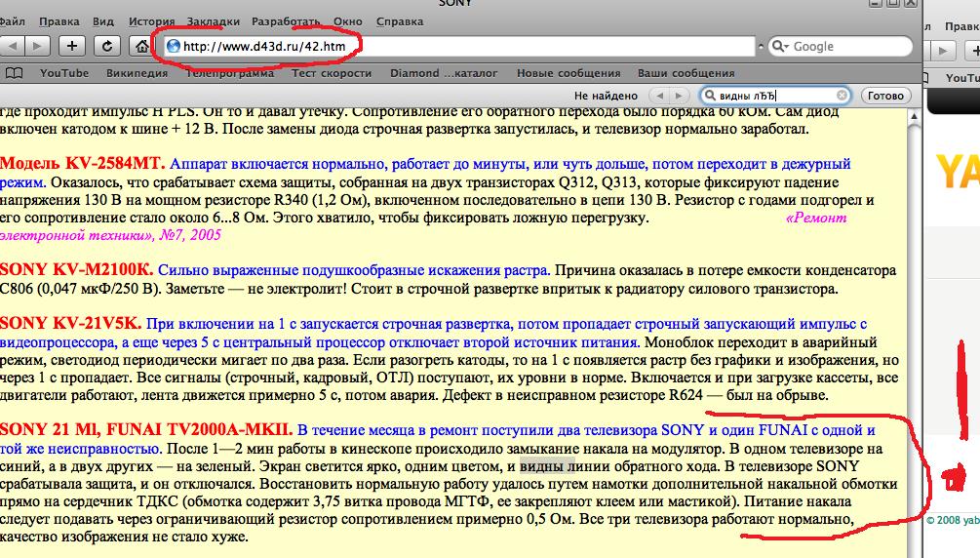The image size is (980, 558).
Task: Open the Википедия bookmark
Action: [x=137, y=73]
